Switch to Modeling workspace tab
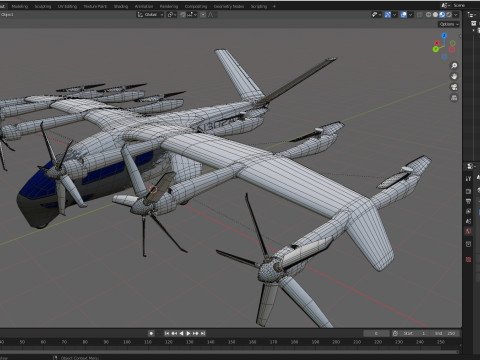 tap(20, 6)
